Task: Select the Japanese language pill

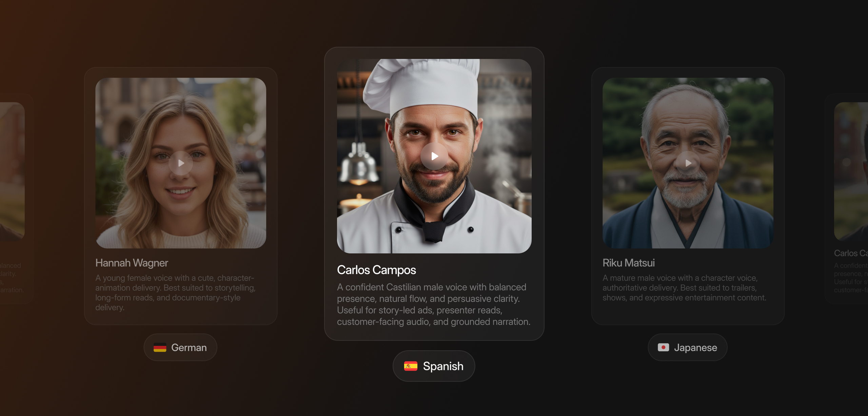Action: coord(688,348)
